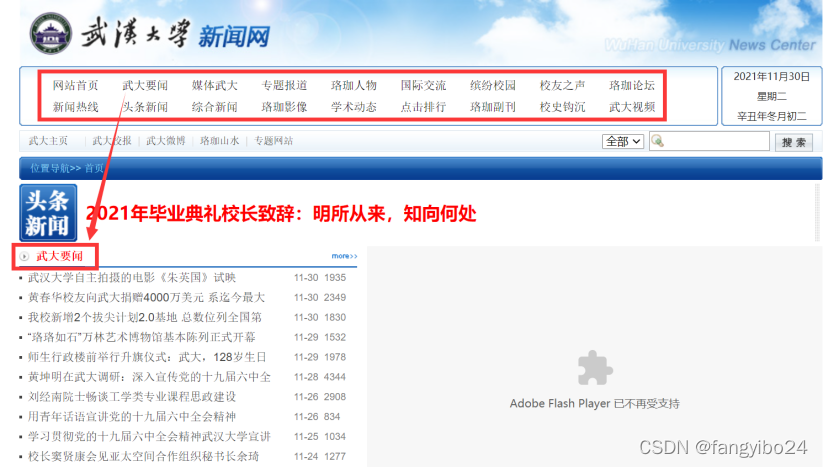This screenshot has height=467, width=823.
Task: Click the circular arrow icon beside 武大要闻
Action: (x=24, y=257)
